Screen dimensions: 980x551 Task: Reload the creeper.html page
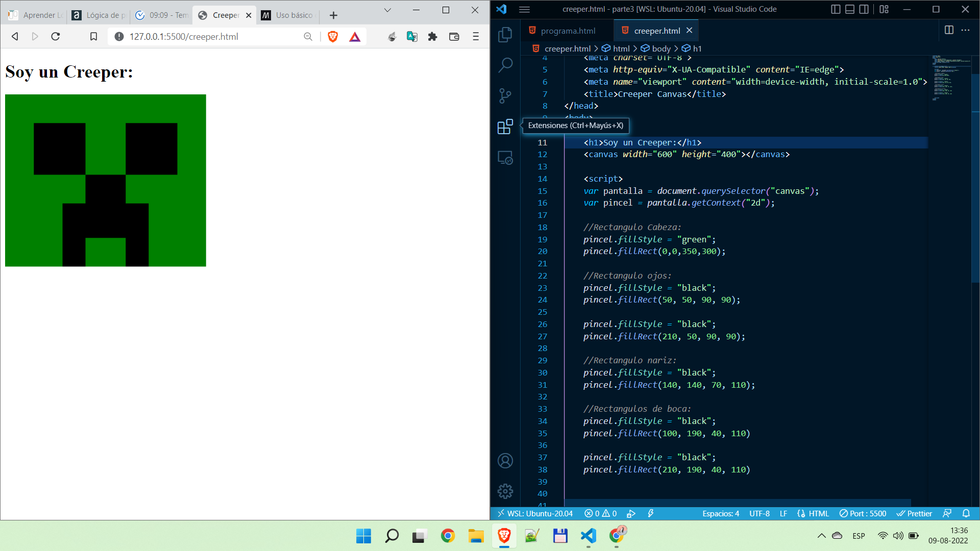pyautogui.click(x=56, y=36)
